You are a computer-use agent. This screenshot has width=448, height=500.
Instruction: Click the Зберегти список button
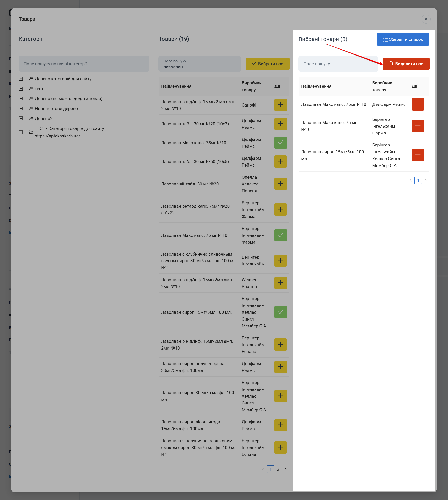(403, 39)
